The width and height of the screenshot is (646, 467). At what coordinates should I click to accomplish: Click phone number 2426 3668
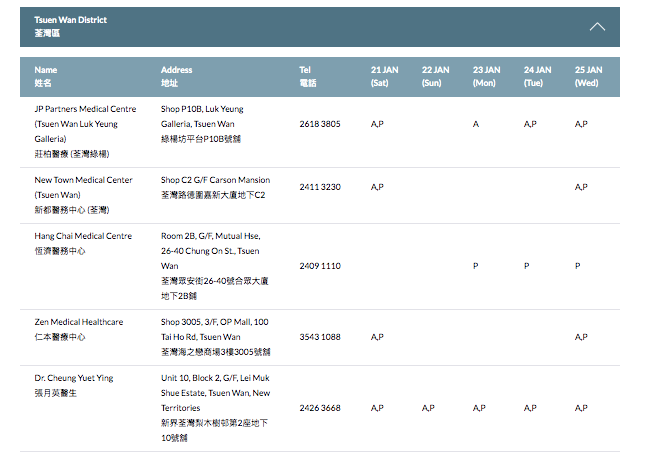320,408
